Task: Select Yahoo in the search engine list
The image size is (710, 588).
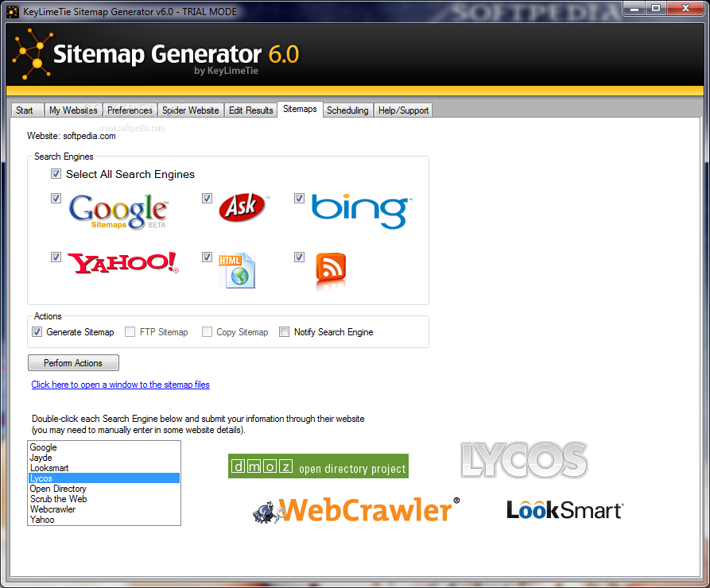Action: pyautogui.click(x=103, y=520)
